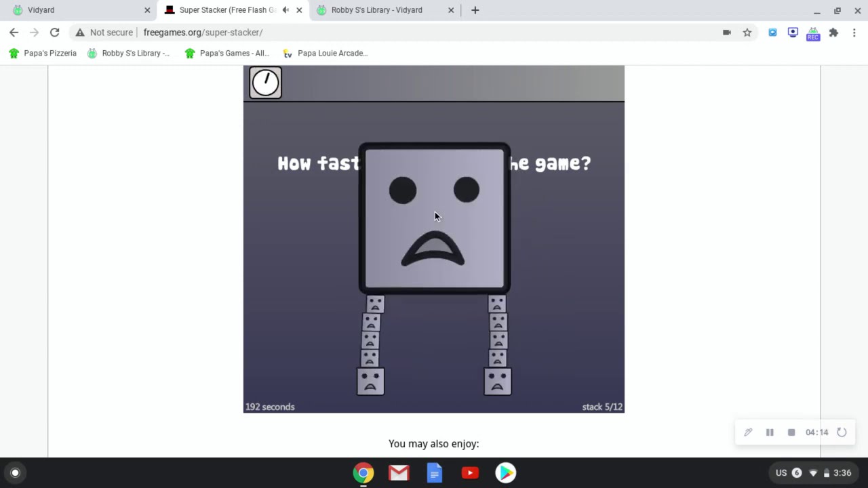
Task: Open the Play Store from the shelf
Action: (505, 473)
